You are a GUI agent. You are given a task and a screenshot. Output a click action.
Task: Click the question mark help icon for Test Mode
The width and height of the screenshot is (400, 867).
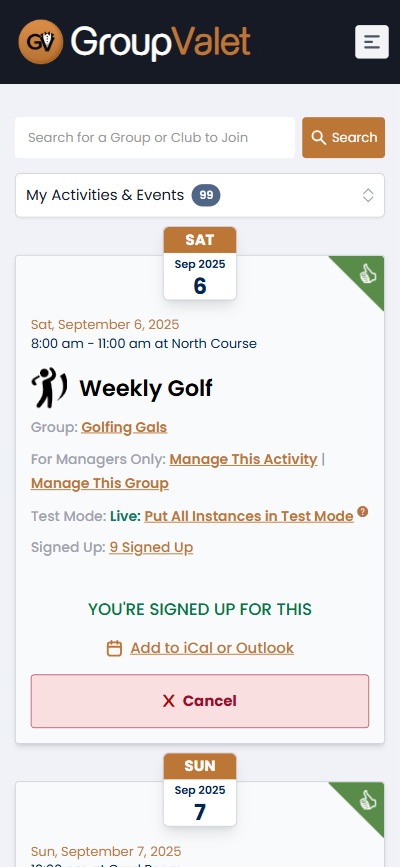coord(362,511)
